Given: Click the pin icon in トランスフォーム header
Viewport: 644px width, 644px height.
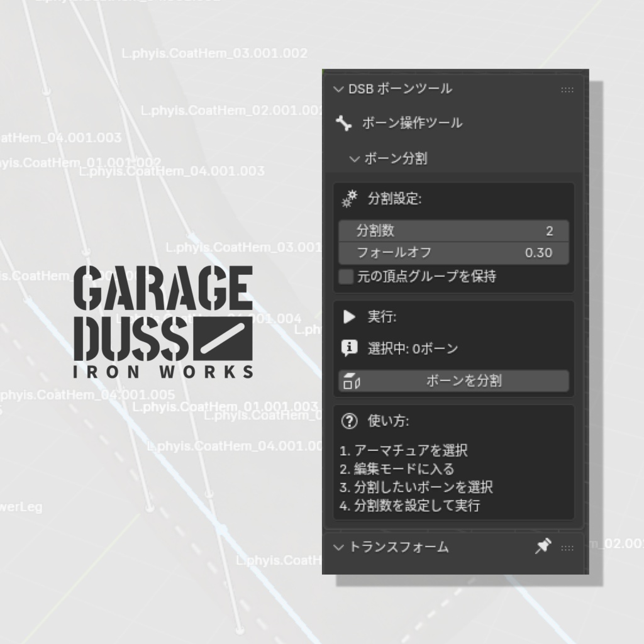Looking at the screenshot, I should (x=543, y=547).
